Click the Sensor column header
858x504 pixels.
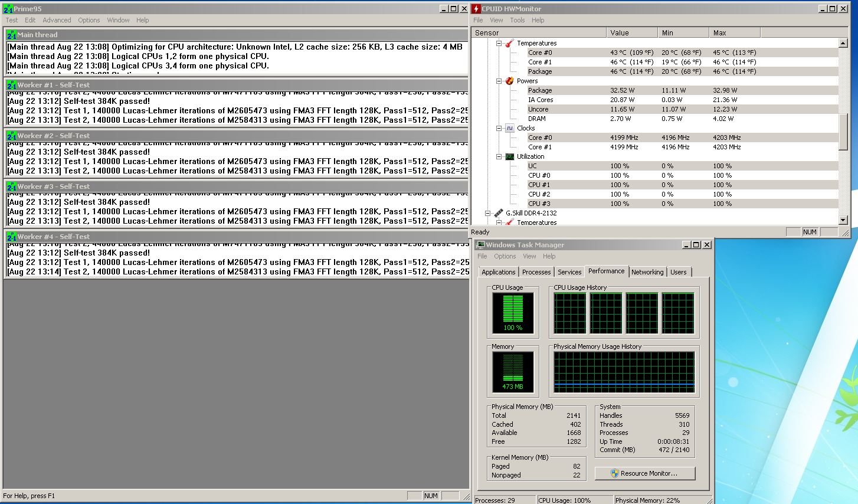(539, 33)
